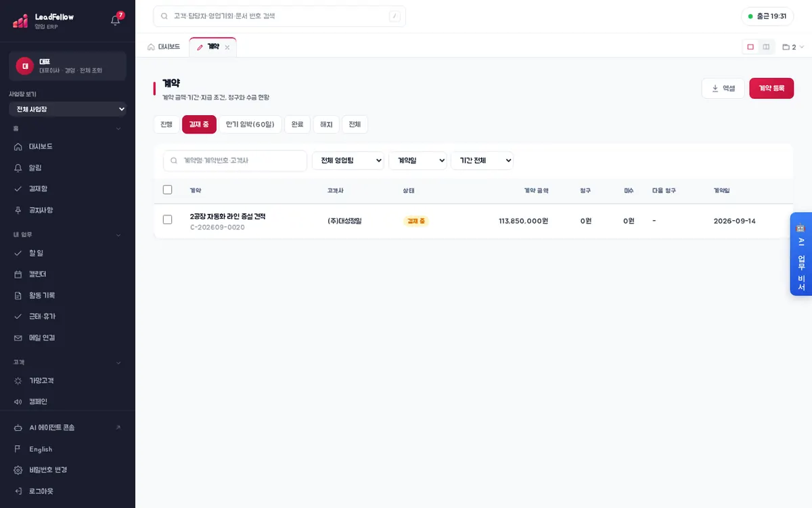Open the 기간 전체 period dropdown
812x508 pixels.
pos(482,161)
